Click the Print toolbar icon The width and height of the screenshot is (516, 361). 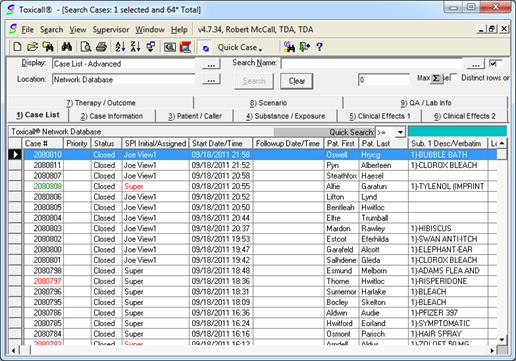(x=101, y=47)
